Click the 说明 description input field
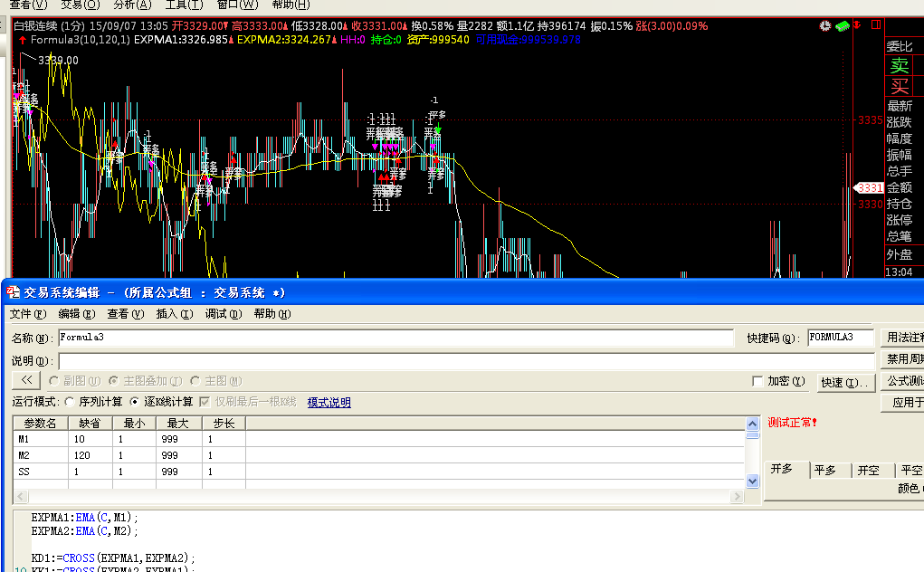The height and width of the screenshot is (572, 924). click(466, 360)
